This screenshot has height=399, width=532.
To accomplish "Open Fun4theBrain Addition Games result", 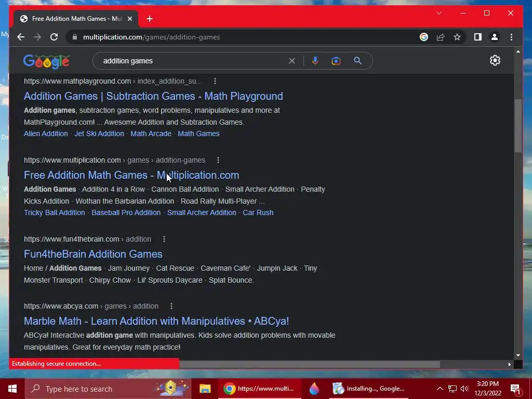I will click(x=93, y=254).
